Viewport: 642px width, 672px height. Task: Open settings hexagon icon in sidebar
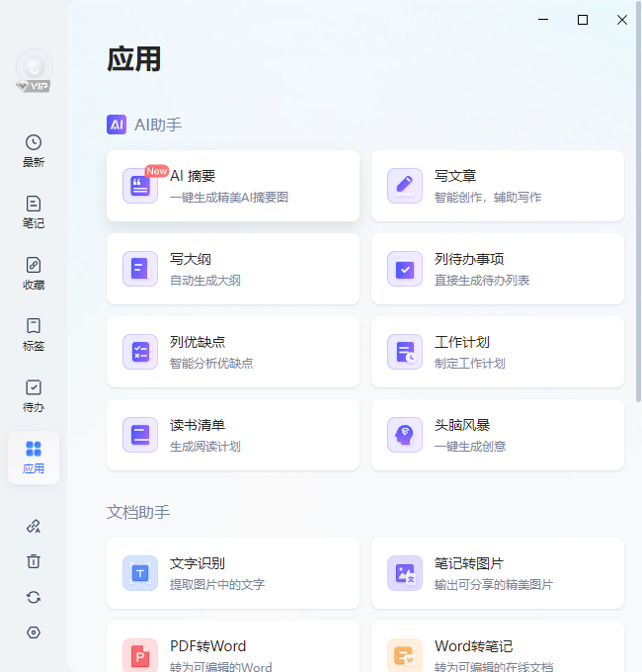(x=34, y=632)
